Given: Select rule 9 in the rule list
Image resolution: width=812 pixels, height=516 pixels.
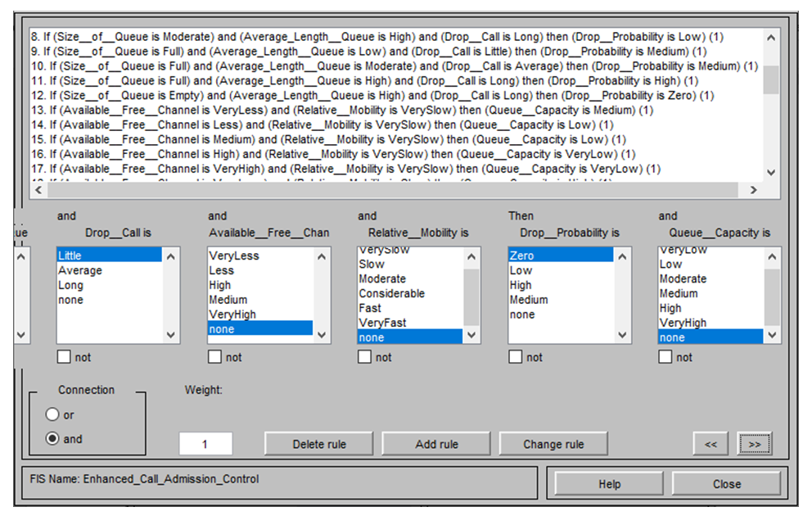Looking at the screenshot, I should tap(327, 51).
